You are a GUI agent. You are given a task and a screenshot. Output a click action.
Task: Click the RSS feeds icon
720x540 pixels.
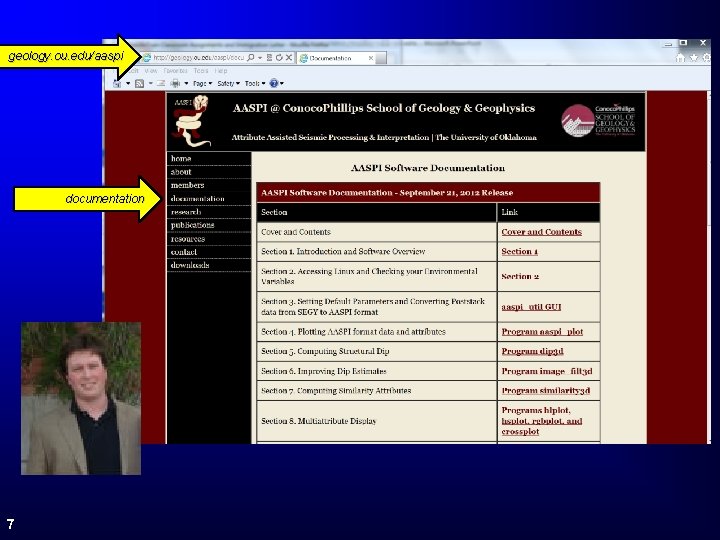point(140,84)
